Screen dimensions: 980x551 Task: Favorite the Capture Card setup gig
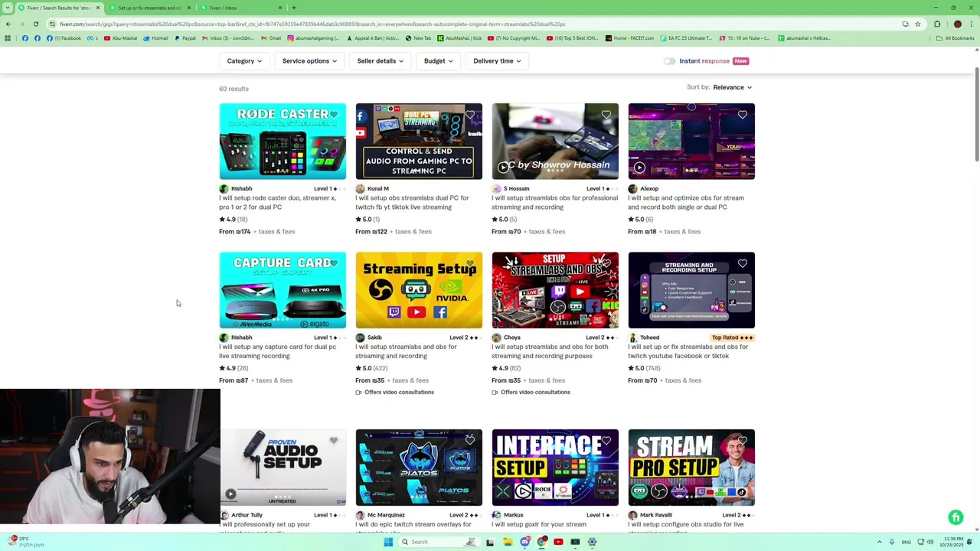tap(334, 263)
